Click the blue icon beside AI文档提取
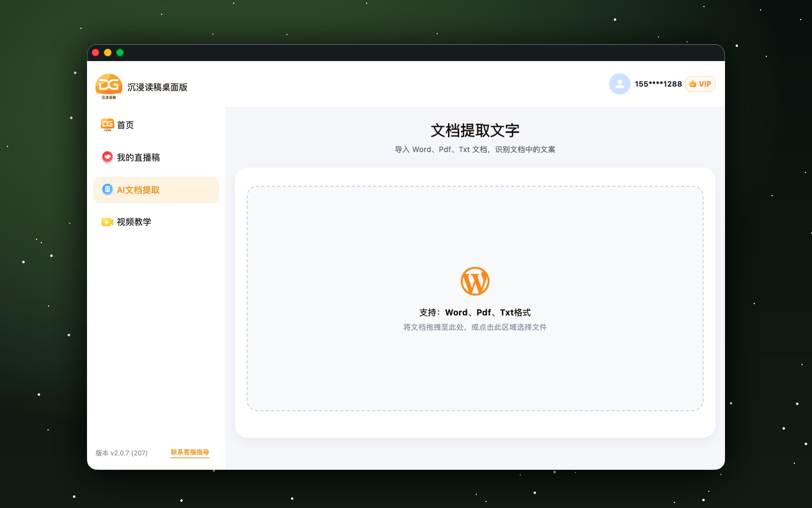 tap(107, 190)
